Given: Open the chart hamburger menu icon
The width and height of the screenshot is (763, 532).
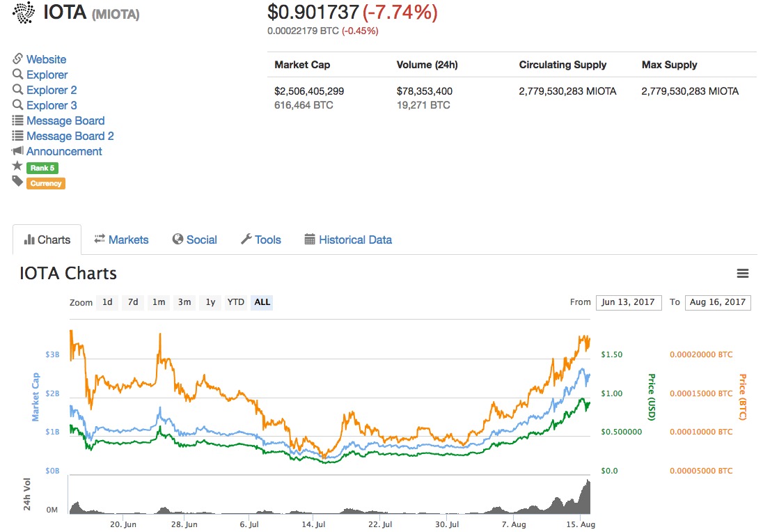Looking at the screenshot, I should pos(742,274).
